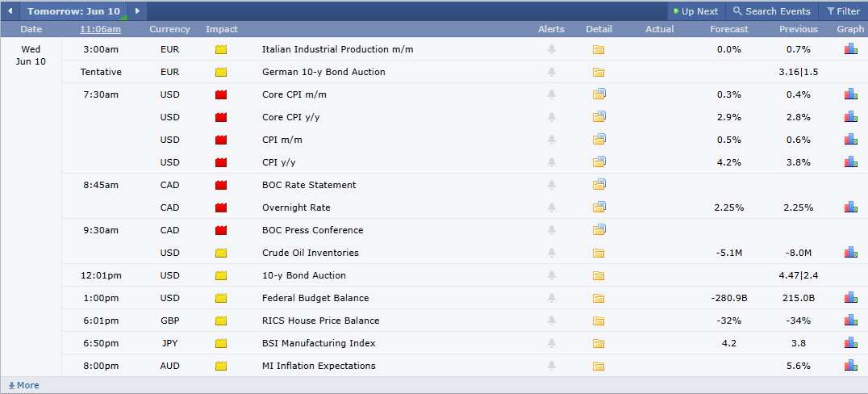Click the yellow impact icon for Crude Oil Inventories

(221, 253)
